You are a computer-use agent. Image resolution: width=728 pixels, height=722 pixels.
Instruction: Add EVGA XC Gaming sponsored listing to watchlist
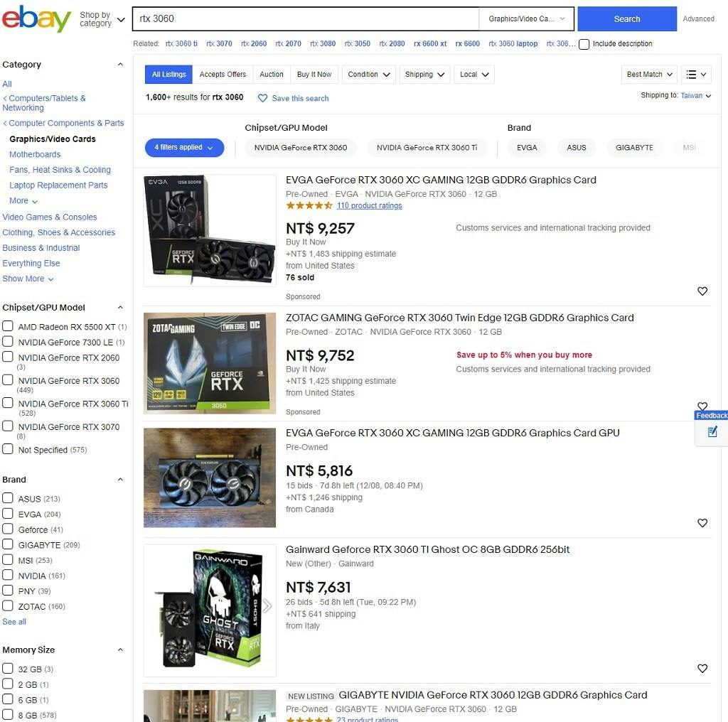[x=702, y=291]
